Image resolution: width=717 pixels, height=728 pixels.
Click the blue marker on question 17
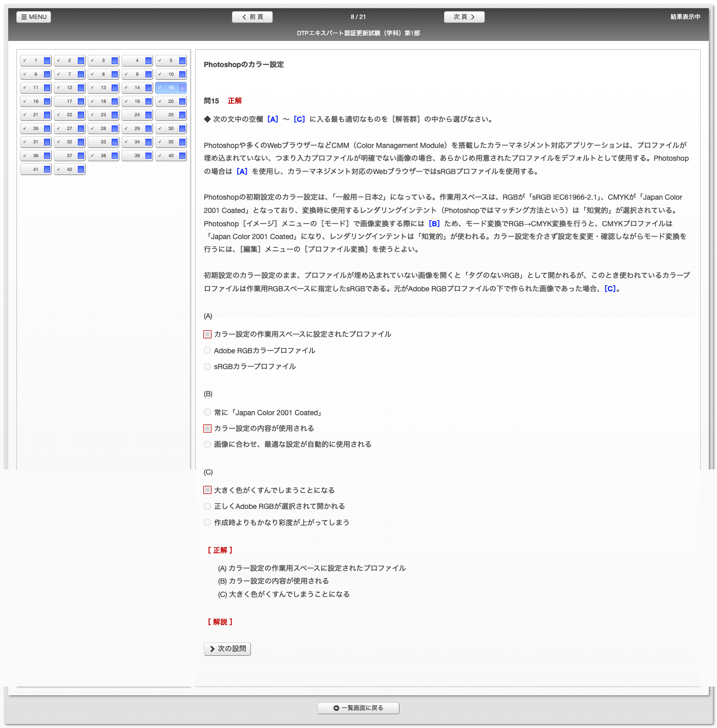81,101
